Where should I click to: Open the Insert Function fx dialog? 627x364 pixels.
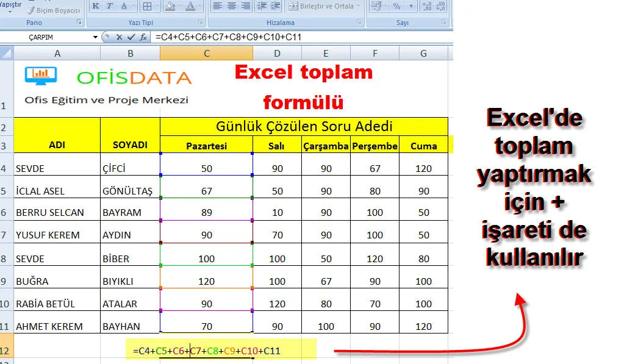point(143,37)
